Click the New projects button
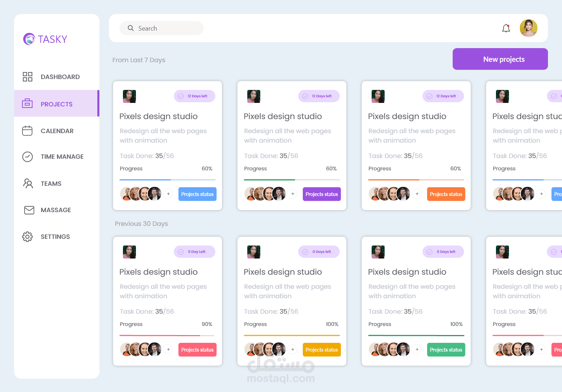This screenshot has width=562, height=392. point(500,59)
